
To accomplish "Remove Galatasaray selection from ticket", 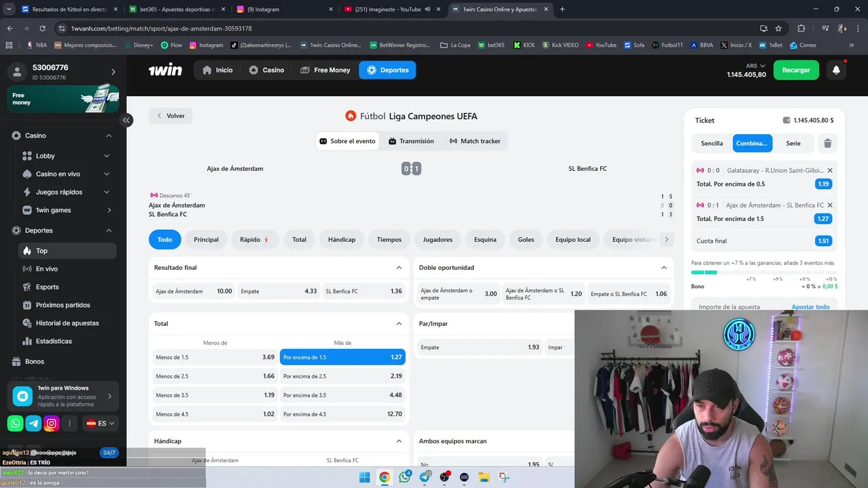I will tap(830, 170).
